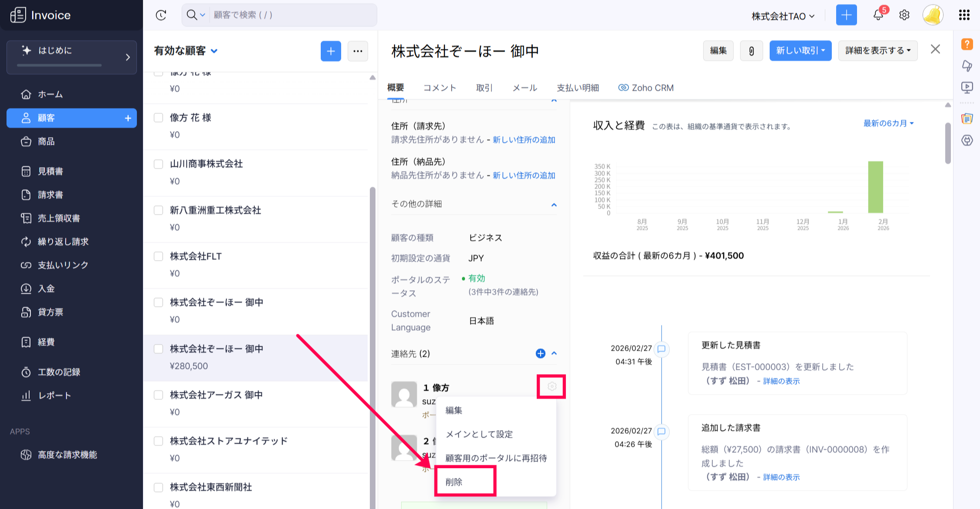The image size is (980, 509).
Task: Tick checkbox for 株式会社FLT
Action: click(x=159, y=256)
